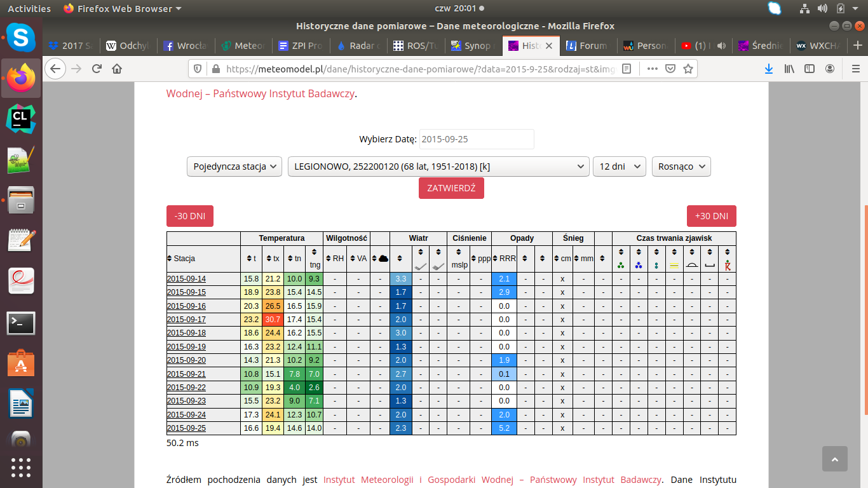Open the Pojedyncza stacja dropdown
Viewport: 868px width, 488px height.
(234, 166)
